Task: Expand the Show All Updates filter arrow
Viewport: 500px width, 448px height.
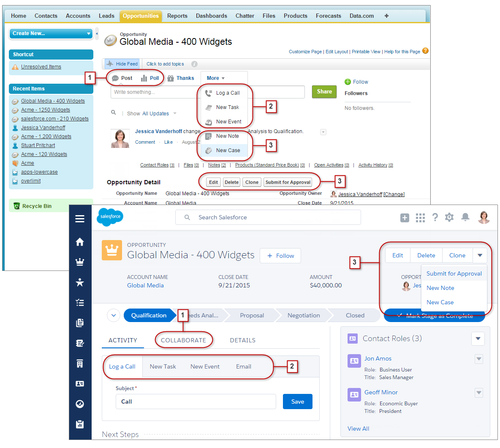Action: click(175, 113)
